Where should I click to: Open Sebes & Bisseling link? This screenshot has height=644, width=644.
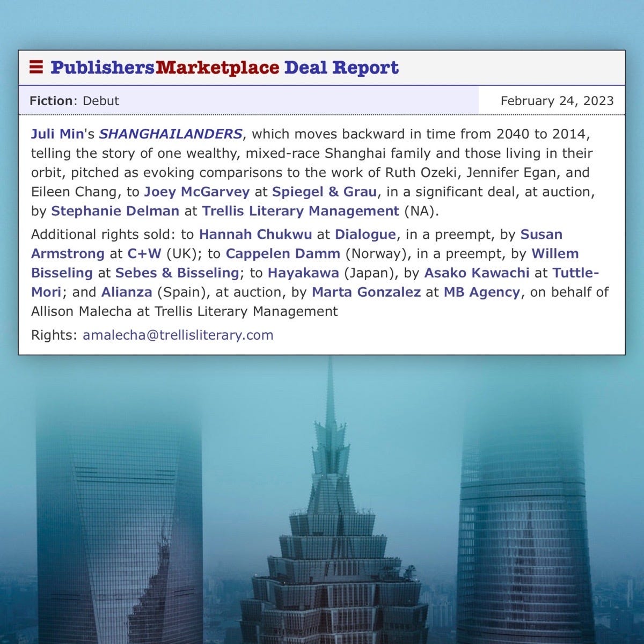177,273
